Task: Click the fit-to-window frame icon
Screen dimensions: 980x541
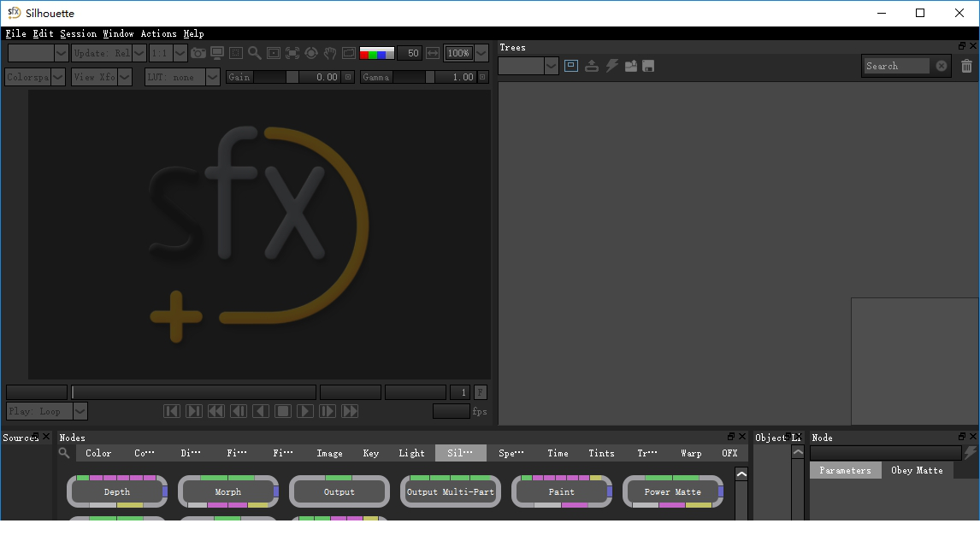Action: (292, 53)
